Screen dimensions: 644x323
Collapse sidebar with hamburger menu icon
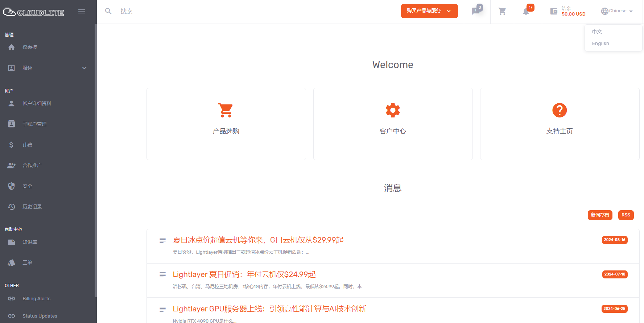click(x=82, y=11)
